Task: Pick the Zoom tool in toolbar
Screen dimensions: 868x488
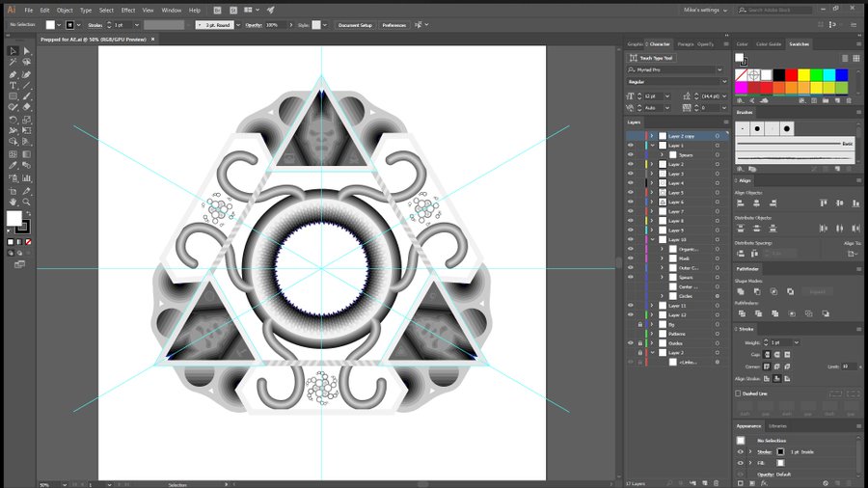Action: (27, 201)
